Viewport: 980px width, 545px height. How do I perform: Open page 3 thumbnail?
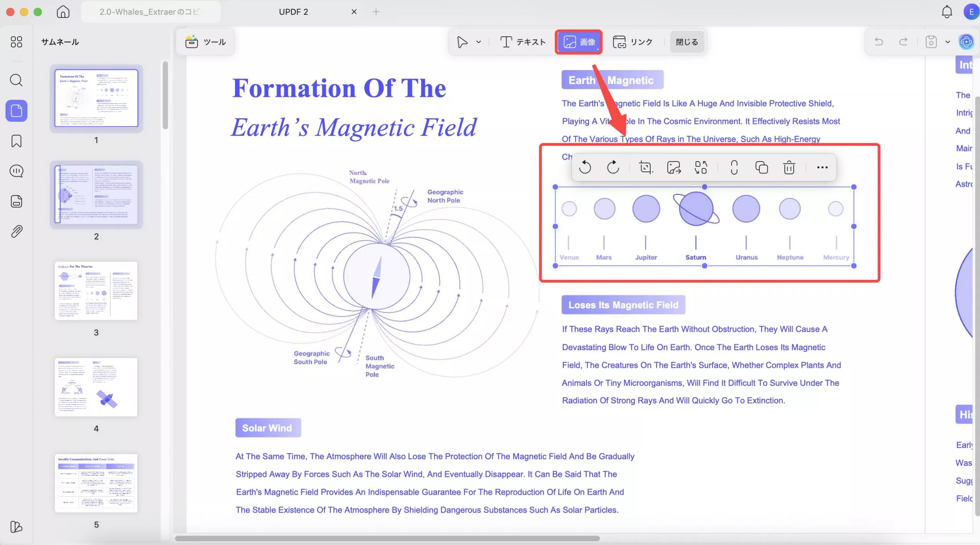[x=96, y=291]
